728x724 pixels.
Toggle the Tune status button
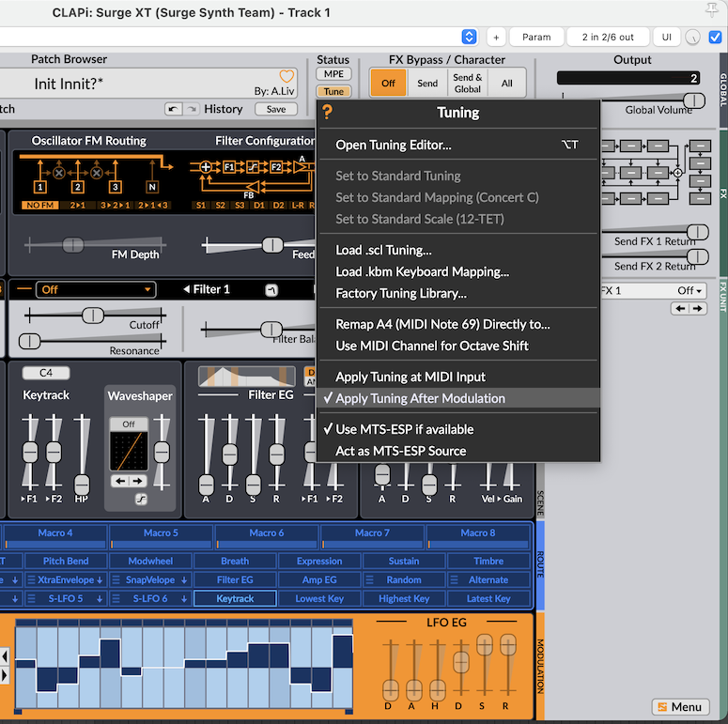point(333,91)
